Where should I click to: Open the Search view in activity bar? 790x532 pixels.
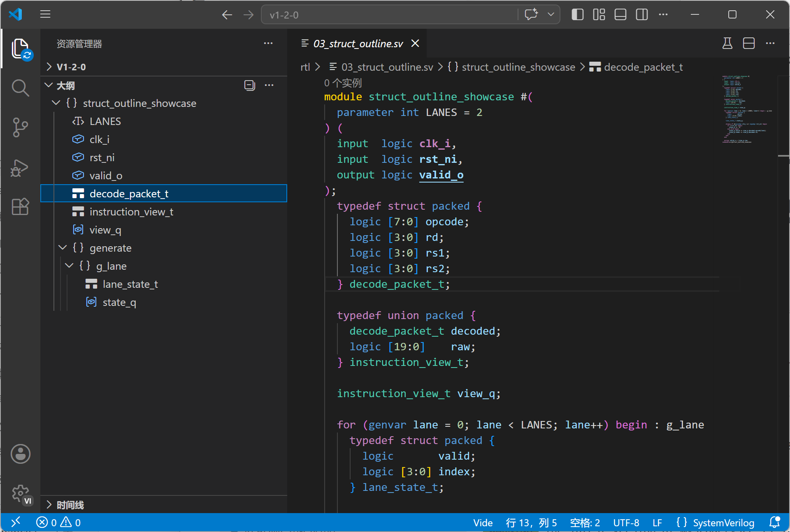(21, 88)
